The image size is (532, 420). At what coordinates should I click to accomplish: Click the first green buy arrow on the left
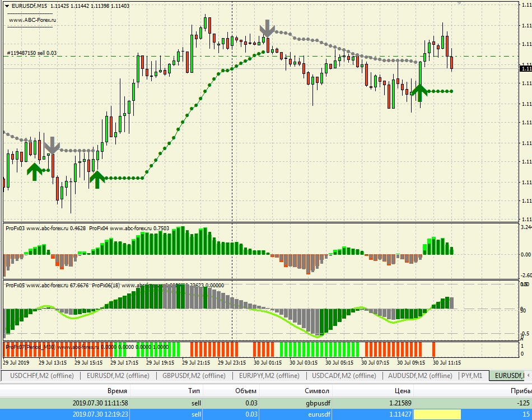coord(34,172)
